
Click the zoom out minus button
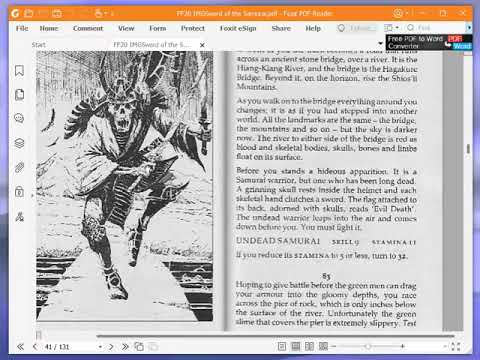pyautogui.click(x=334, y=347)
